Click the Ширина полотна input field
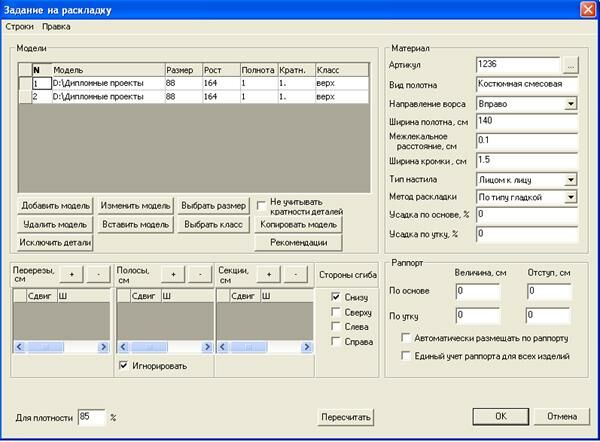 click(526, 121)
